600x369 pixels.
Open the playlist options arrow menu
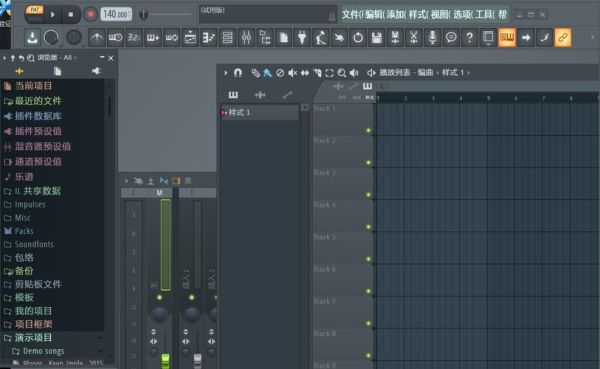click(x=226, y=73)
